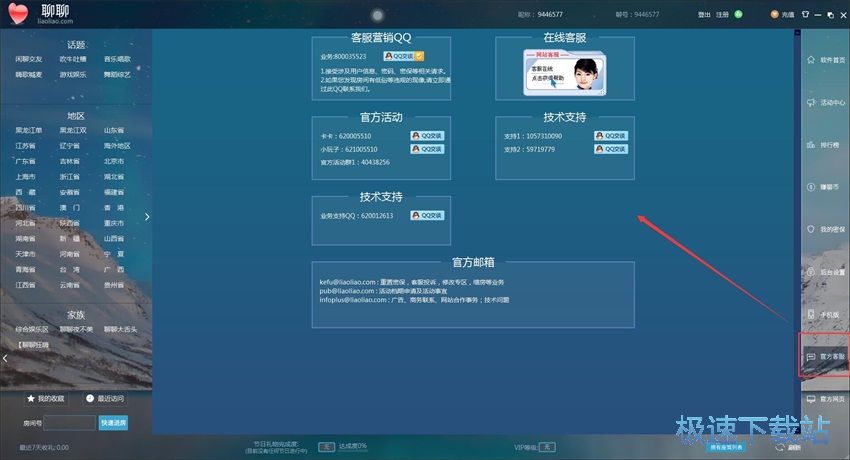Open 手机版 in the right sidebar

click(x=823, y=314)
